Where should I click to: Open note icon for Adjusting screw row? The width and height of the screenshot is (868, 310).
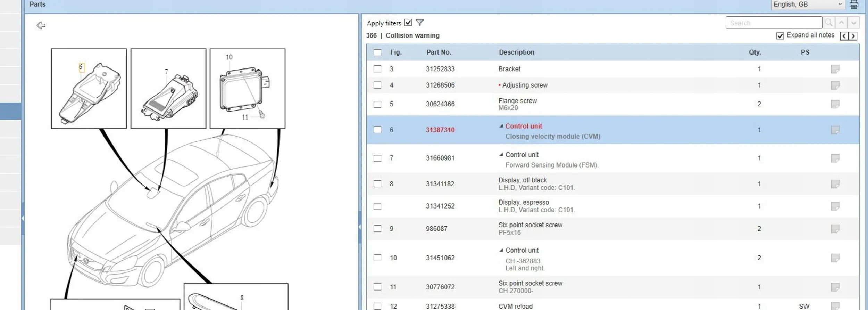pyautogui.click(x=835, y=85)
